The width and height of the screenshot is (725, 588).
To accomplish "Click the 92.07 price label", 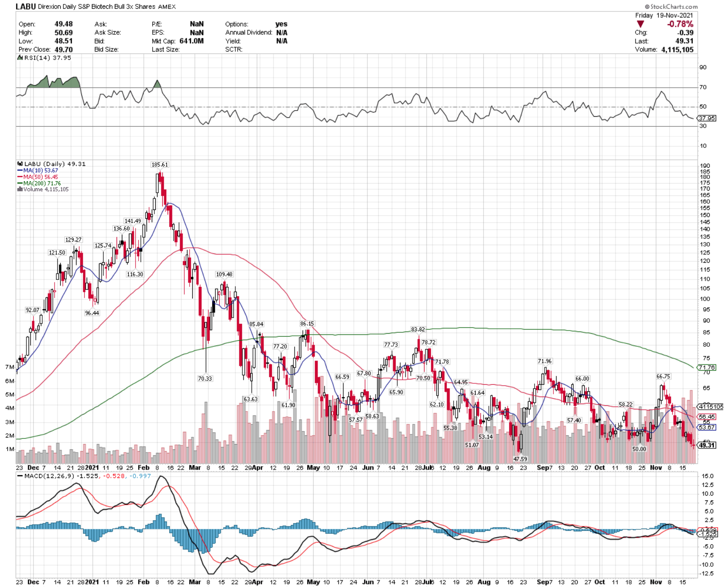I will [33, 310].
